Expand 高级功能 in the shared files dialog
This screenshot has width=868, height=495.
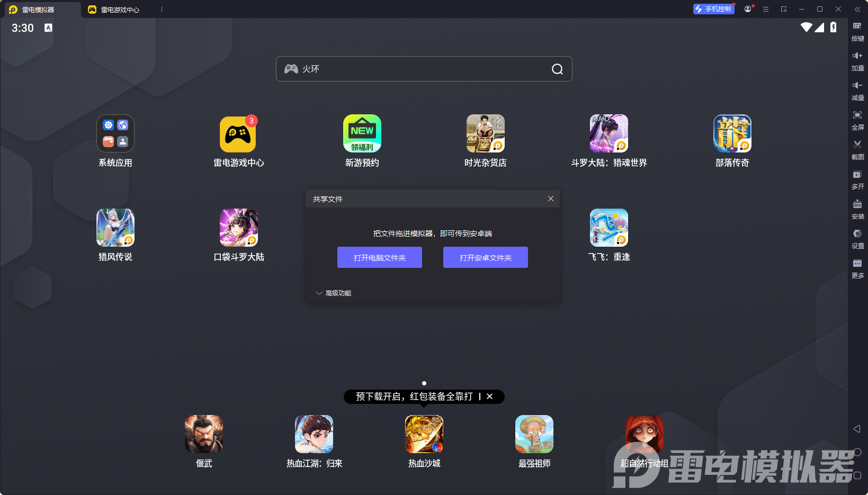(334, 293)
